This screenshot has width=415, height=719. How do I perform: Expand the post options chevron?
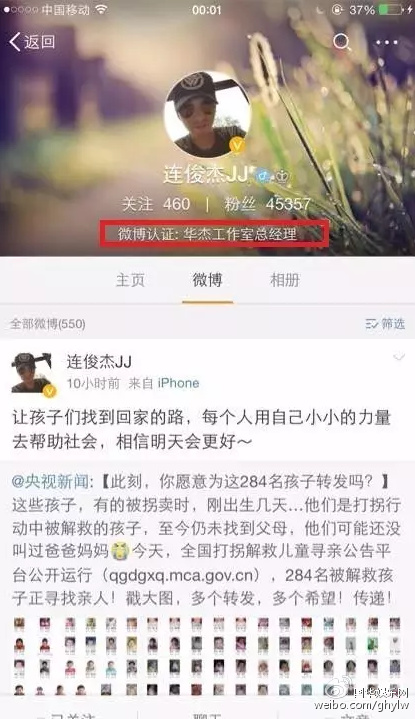click(399, 357)
